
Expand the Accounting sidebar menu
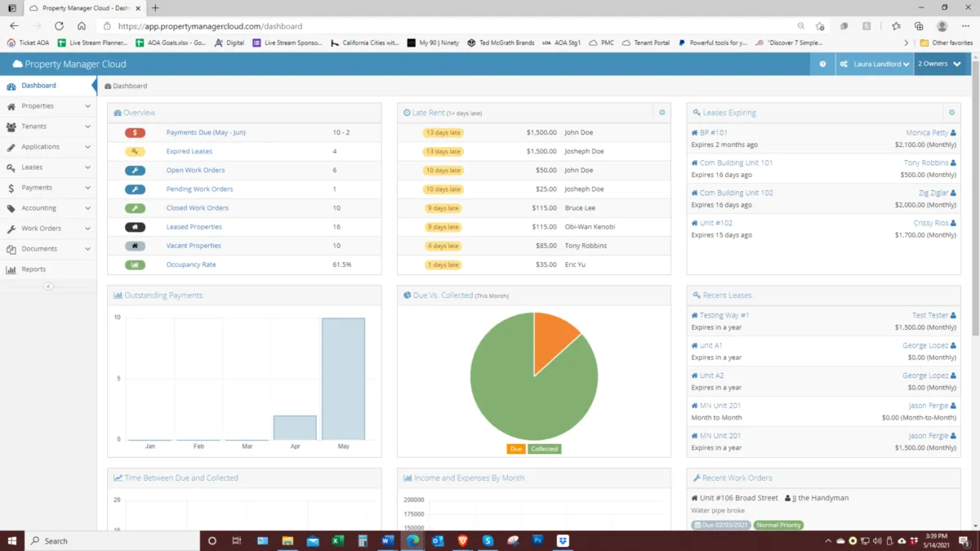click(x=47, y=208)
